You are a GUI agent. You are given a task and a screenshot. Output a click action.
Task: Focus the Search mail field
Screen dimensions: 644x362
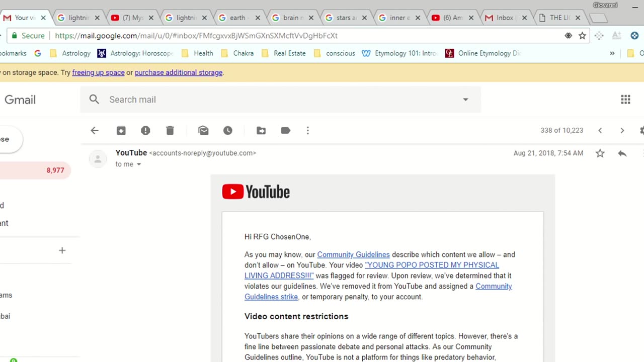tap(280, 100)
